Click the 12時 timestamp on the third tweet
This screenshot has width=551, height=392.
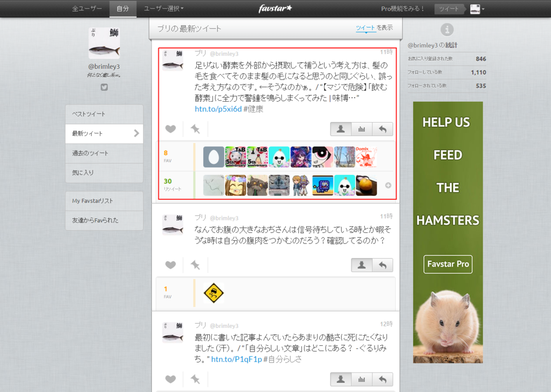[x=386, y=324]
